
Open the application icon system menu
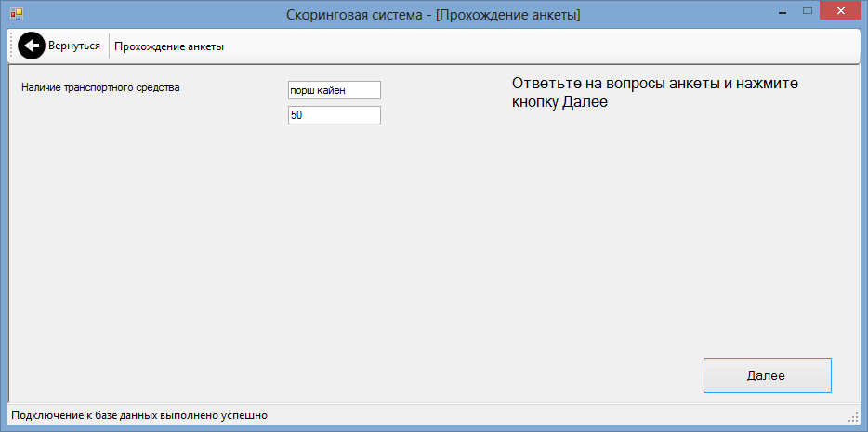pos(17,14)
